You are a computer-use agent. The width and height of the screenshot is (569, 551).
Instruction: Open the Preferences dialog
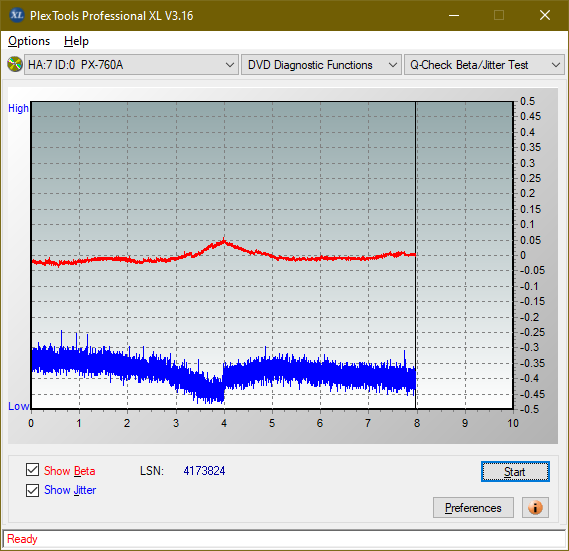473,507
